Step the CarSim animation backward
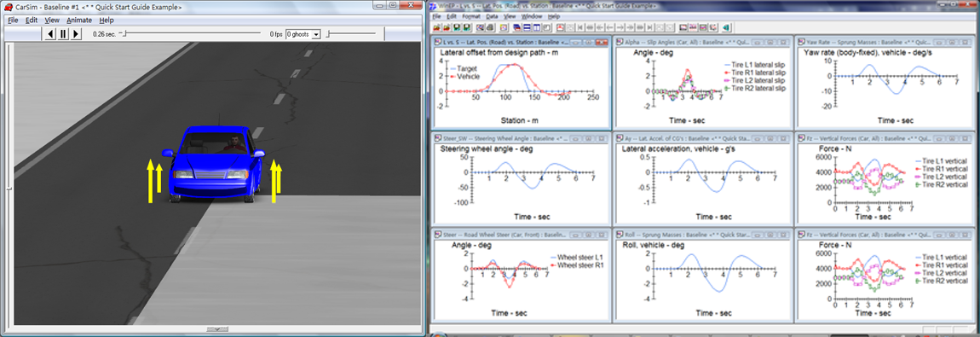 pos(50,34)
